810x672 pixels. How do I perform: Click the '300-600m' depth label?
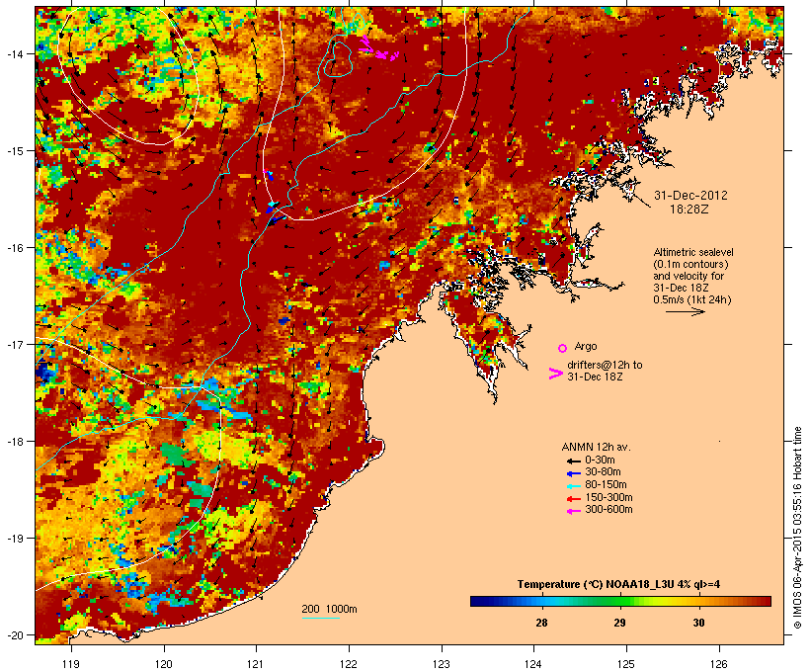pos(608,510)
